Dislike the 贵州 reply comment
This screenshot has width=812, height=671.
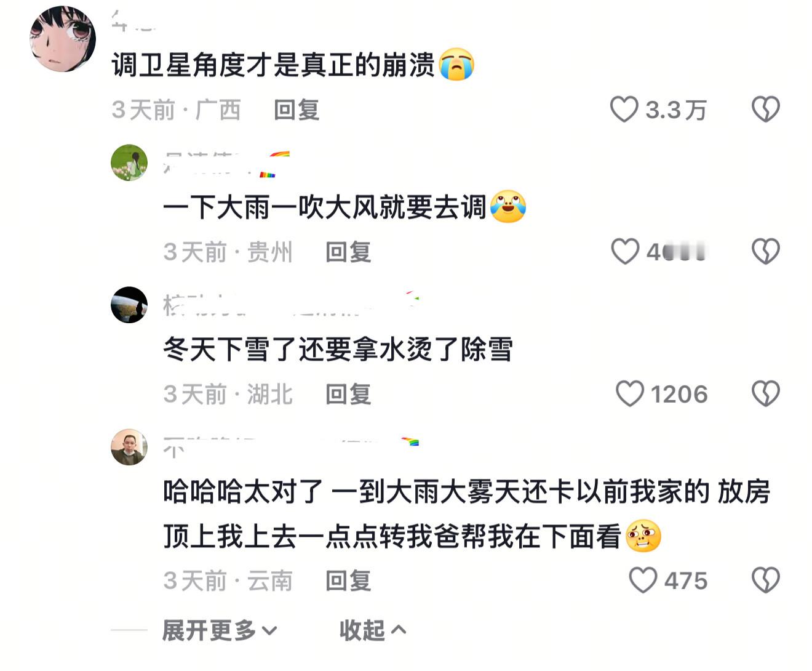[x=765, y=252]
